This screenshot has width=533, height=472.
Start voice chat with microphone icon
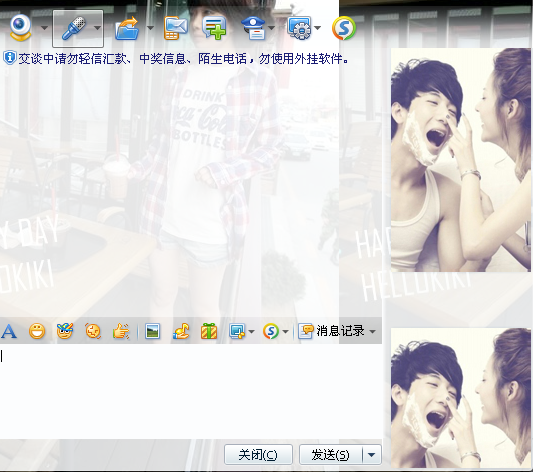73,28
